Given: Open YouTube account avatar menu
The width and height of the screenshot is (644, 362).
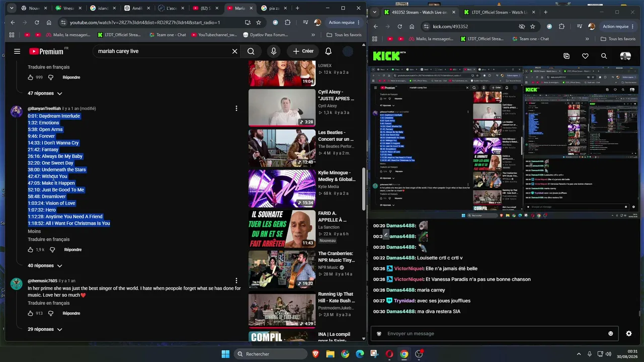Looking at the screenshot, I should click(x=348, y=51).
